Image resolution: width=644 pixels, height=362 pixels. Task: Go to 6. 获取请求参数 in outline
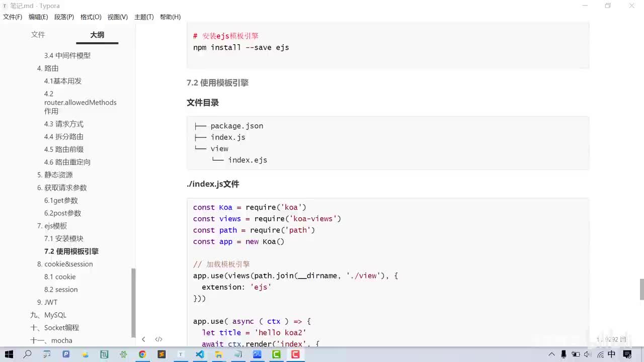pyautogui.click(x=62, y=188)
